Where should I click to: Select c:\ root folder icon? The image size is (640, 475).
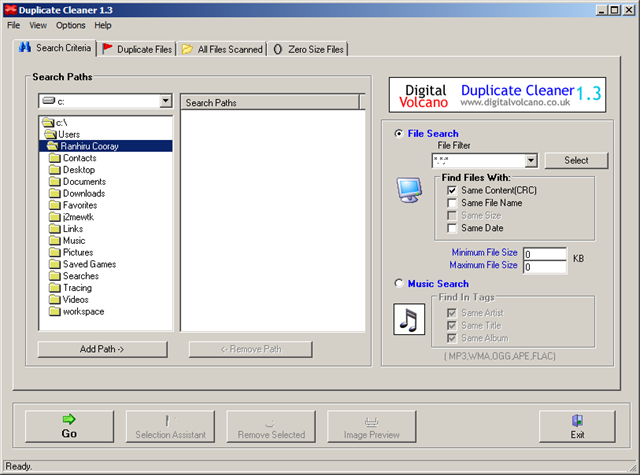[x=48, y=122]
